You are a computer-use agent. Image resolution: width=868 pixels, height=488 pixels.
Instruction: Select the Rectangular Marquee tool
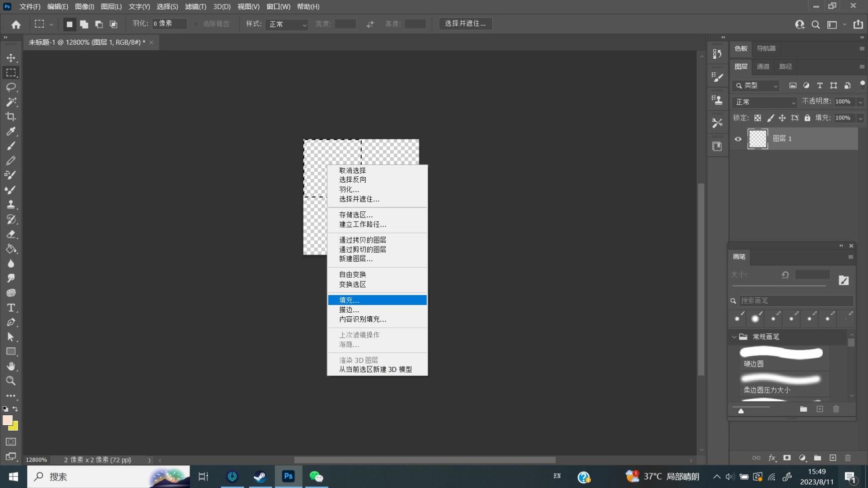[11, 73]
